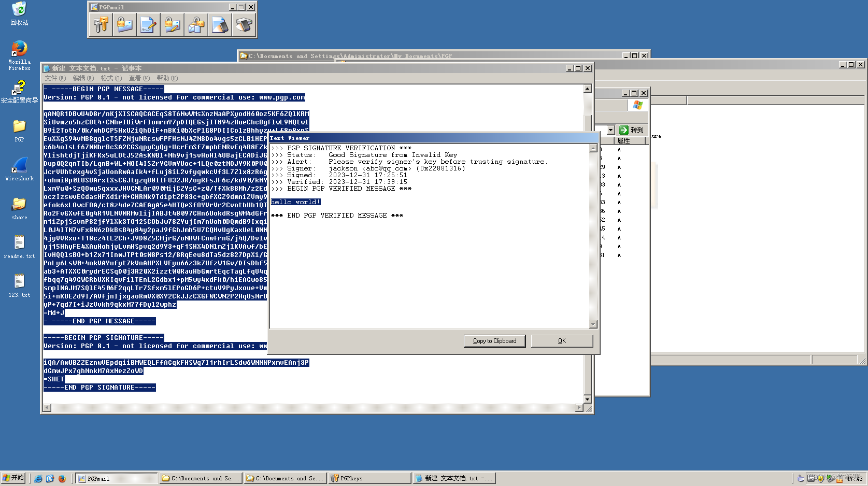Image resolution: width=868 pixels, height=486 pixels.
Task: Click the Status: Good Signature line
Action: [364, 155]
